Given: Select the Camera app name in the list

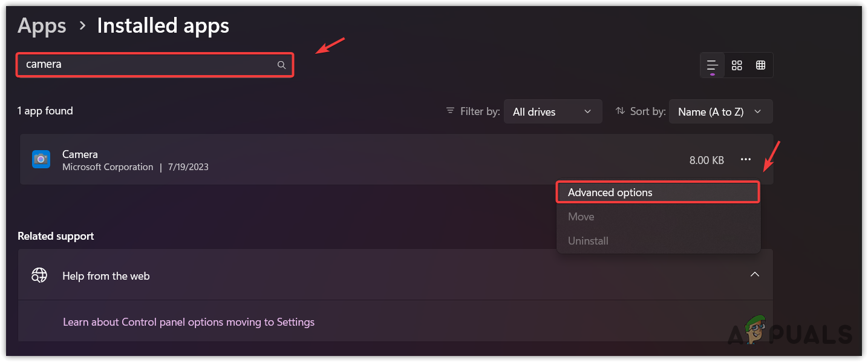Looking at the screenshot, I should tap(80, 154).
